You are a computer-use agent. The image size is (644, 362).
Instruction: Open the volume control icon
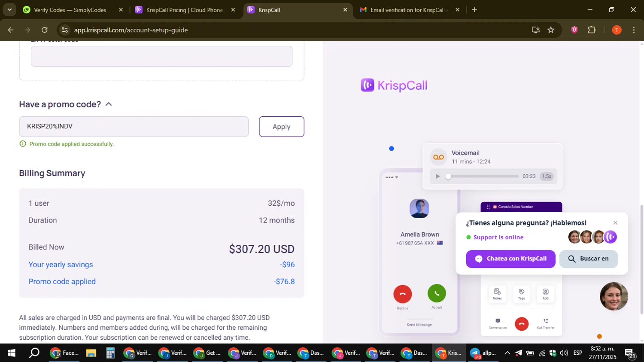click(x=564, y=353)
